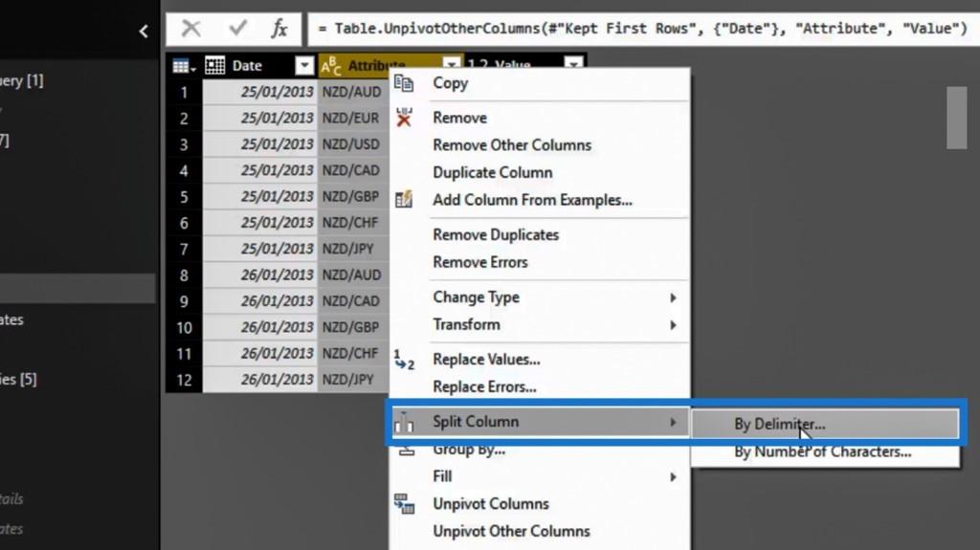Click the Unpivot Columns icon
The width and height of the screenshot is (980, 550).
click(x=405, y=503)
